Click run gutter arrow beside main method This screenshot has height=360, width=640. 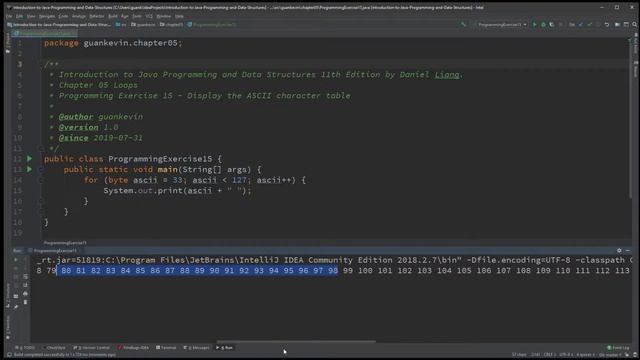(x=29, y=169)
